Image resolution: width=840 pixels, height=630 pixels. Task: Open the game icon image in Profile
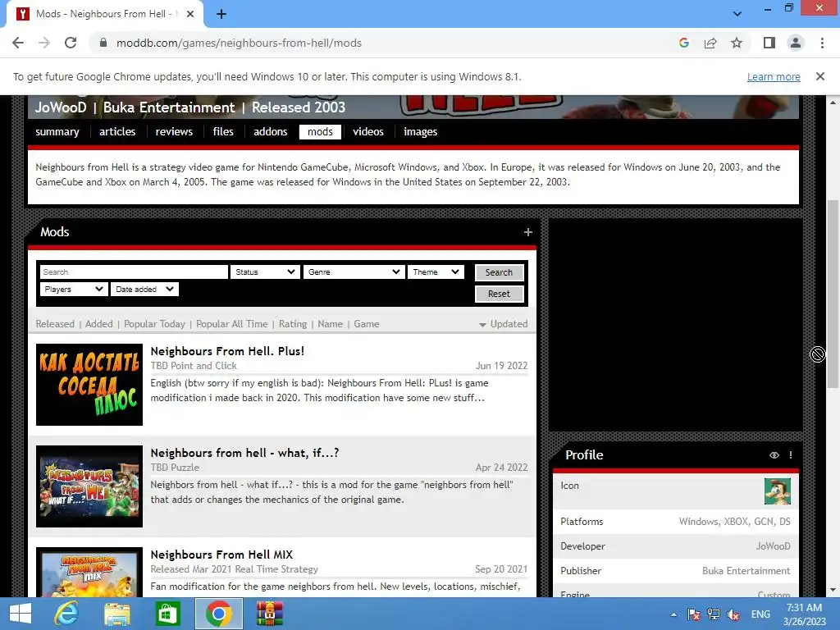click(x=778, y=491)
